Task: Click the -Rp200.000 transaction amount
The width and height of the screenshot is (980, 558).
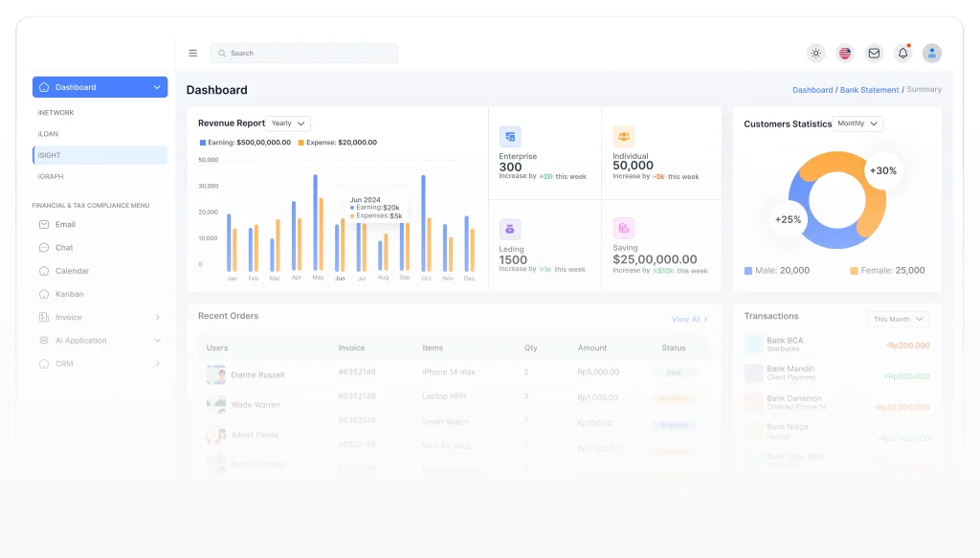Action: (907, 345)
